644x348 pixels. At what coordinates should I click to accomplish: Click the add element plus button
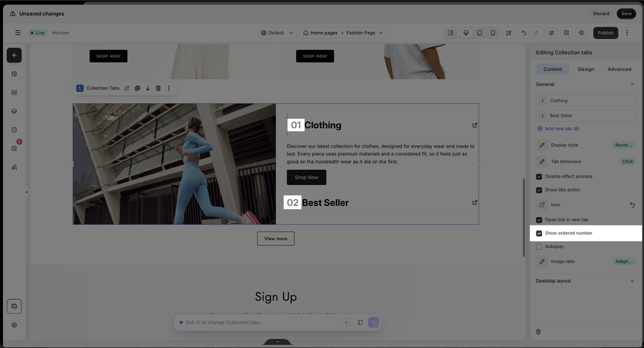[14, 55]
